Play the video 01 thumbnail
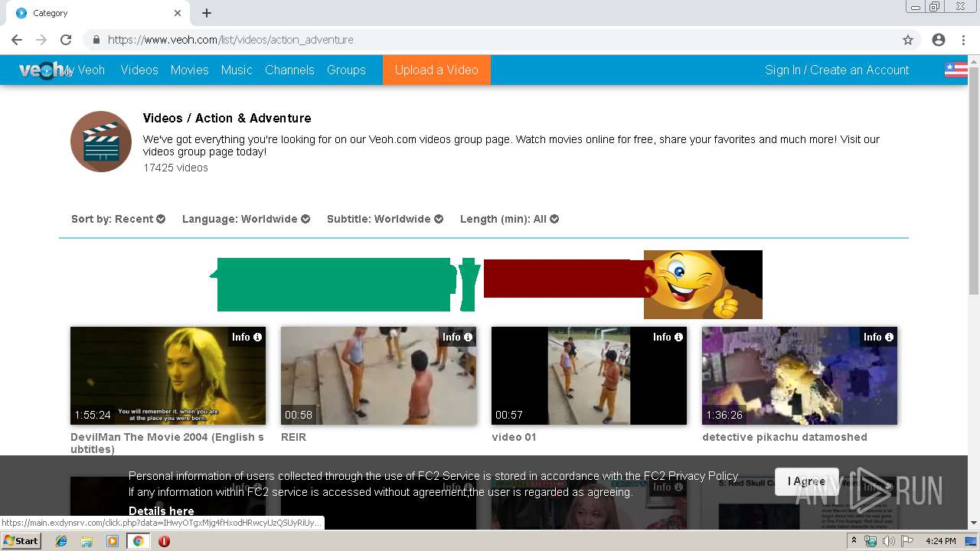Image resolution: width=980 pixels, height=551 pixels. tap(589, 376)
